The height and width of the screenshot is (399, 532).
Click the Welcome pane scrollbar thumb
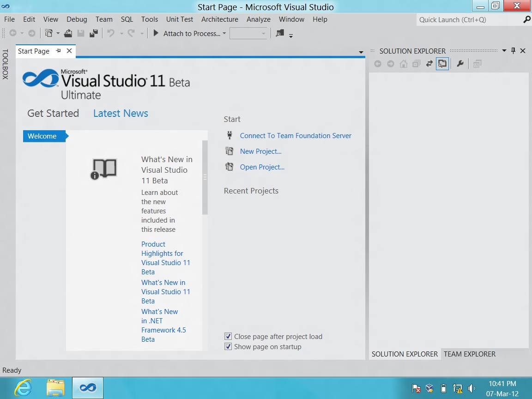click(x=205, y=177)
